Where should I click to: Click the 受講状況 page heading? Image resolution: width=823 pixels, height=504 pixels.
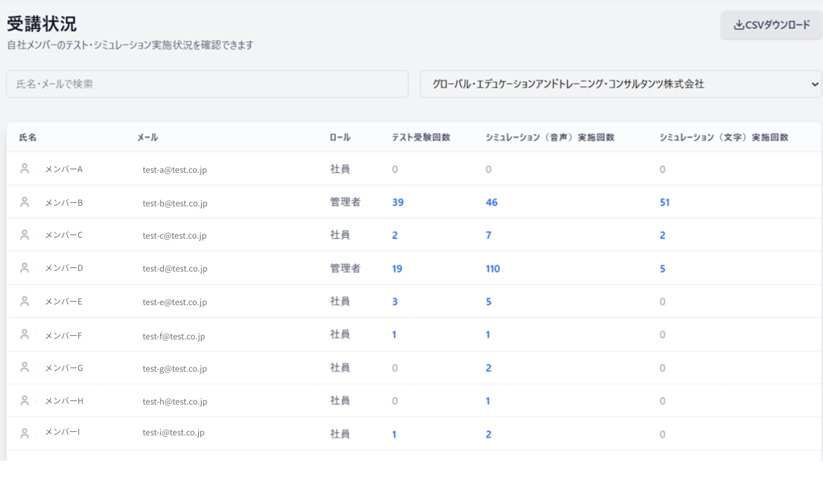pyautogui.click(x=42, y=23)
